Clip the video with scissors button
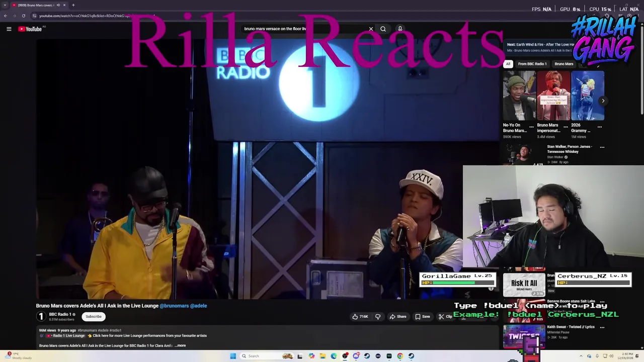The width and height of the screenshot is (644, 362). click(x=445, y=317)
